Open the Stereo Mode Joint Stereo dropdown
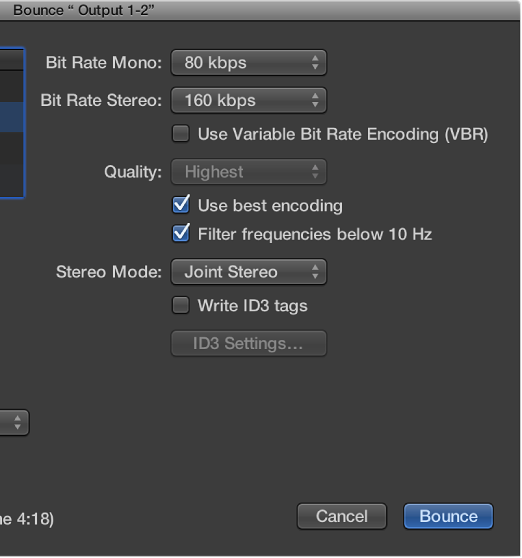 coord(248,272)
